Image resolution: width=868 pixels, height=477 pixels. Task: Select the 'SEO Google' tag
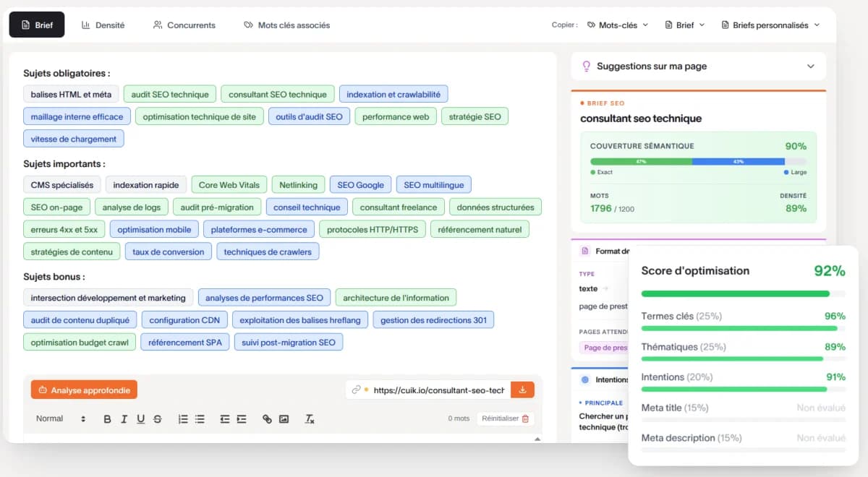pyautogui.click(x=360, y=185)
